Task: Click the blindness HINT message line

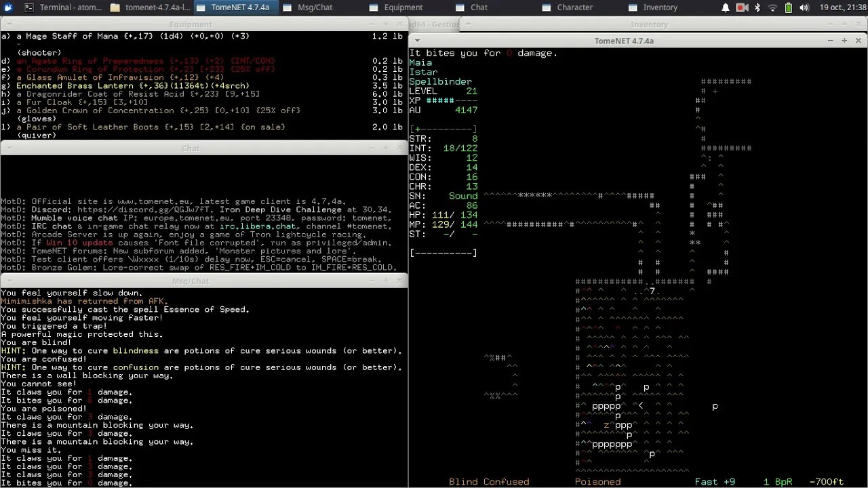Action: coord(201,350)
